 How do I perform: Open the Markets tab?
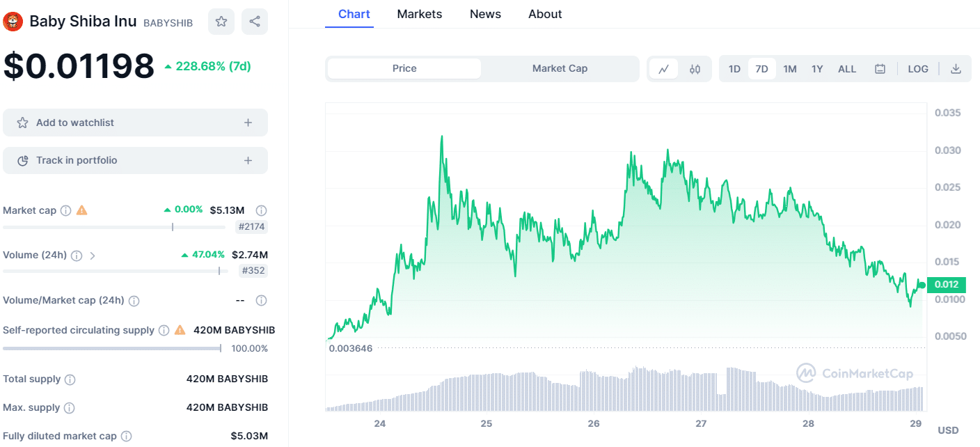click(420, 14)
